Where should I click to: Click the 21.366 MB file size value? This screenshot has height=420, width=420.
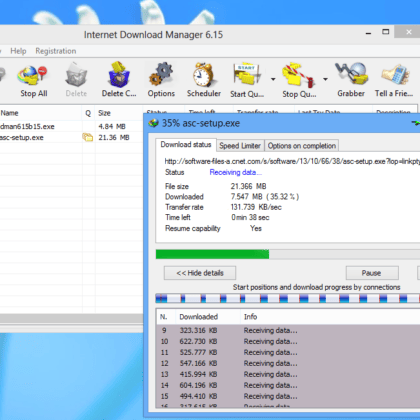(248, 186)
